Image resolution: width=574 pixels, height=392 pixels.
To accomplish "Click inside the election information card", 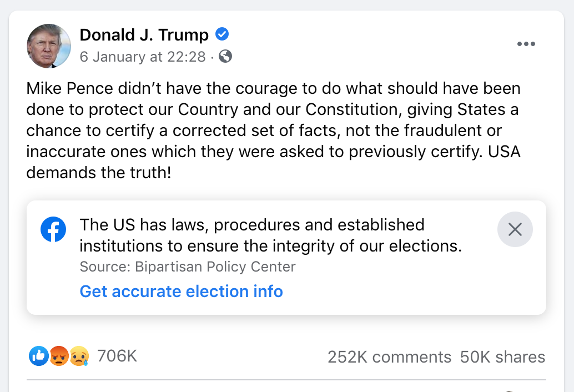I will [x=287, y=257].
